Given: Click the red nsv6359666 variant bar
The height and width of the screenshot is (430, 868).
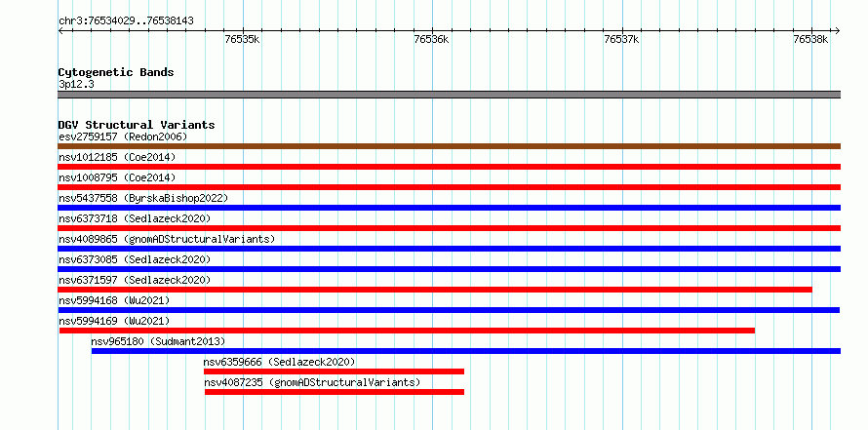Looking at the screenshot, I should (x=334, y=371).
